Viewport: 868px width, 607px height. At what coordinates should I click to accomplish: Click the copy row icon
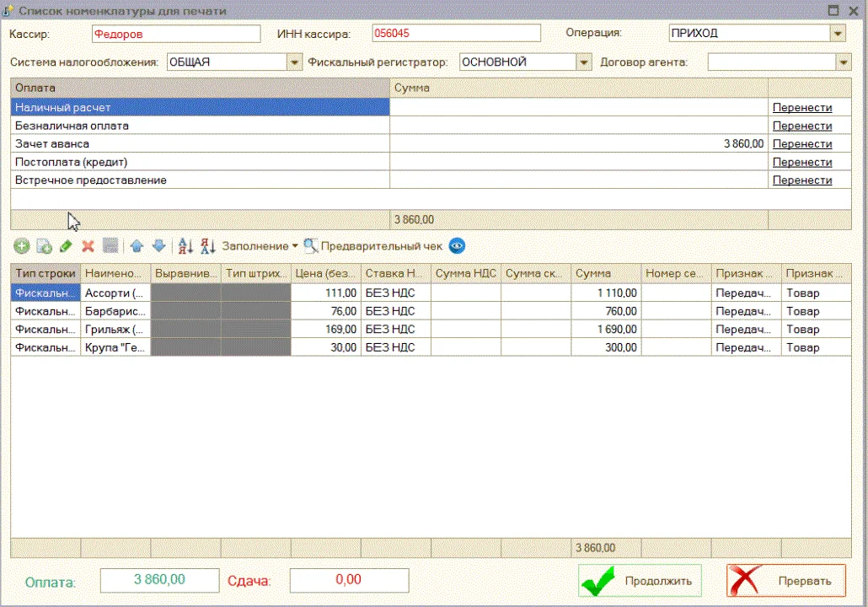click(44, 246)
